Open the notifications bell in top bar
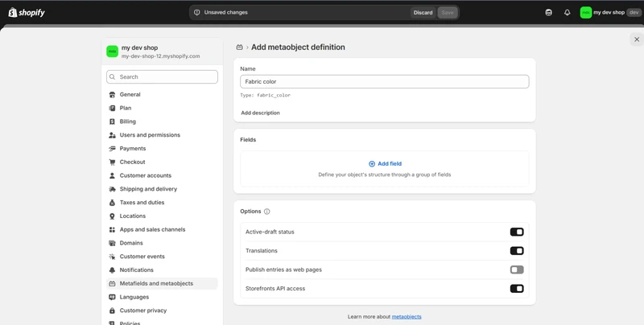 [568, 12]
